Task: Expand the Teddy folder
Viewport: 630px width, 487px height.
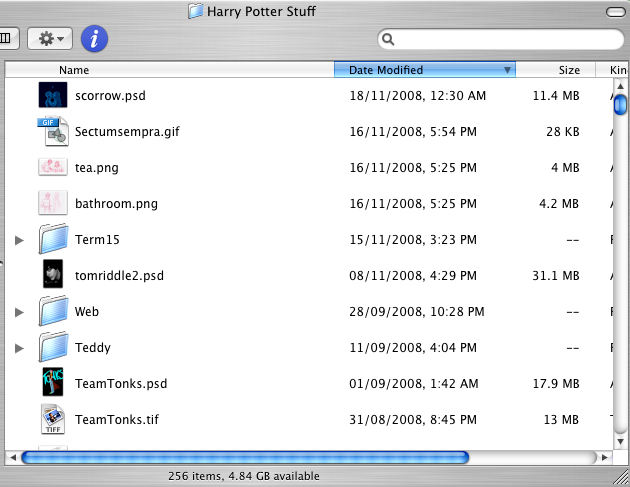Action: coord(19,348)
